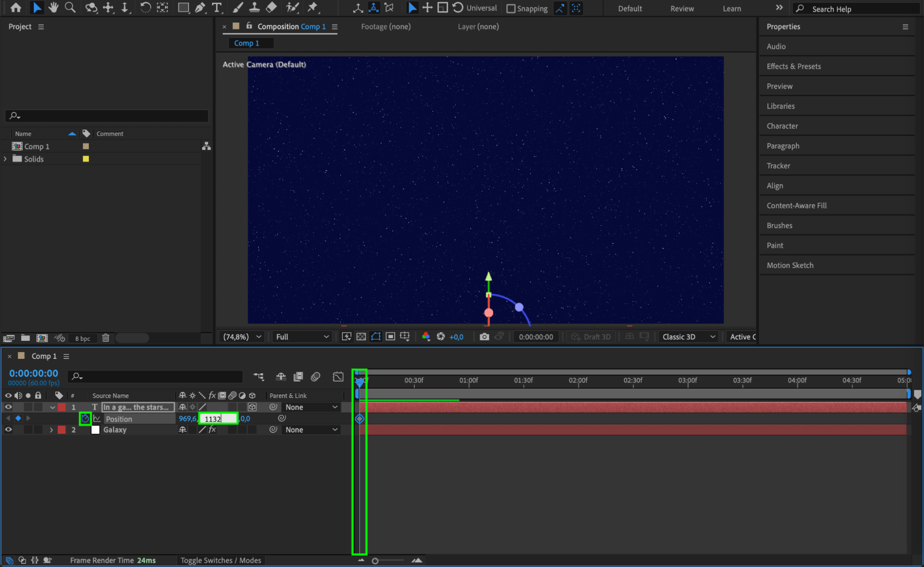Select the Hand tool

click(53, 7)
